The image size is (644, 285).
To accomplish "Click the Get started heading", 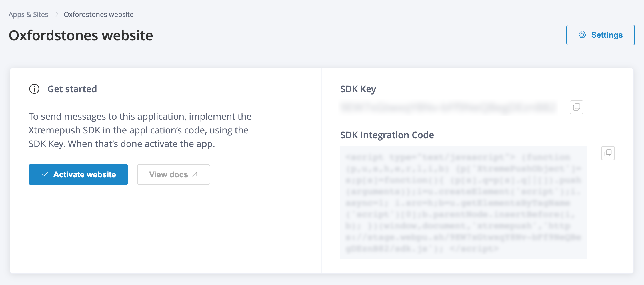I will pos(72,89).
